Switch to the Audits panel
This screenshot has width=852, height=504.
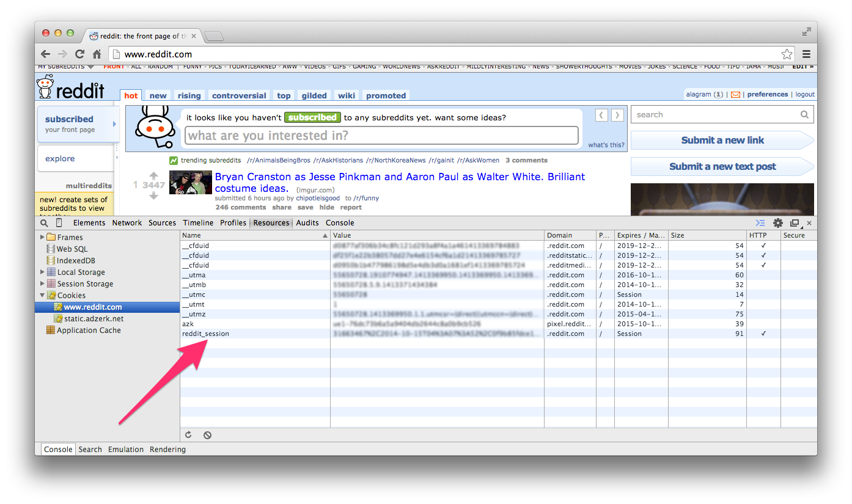coord(307,223)
